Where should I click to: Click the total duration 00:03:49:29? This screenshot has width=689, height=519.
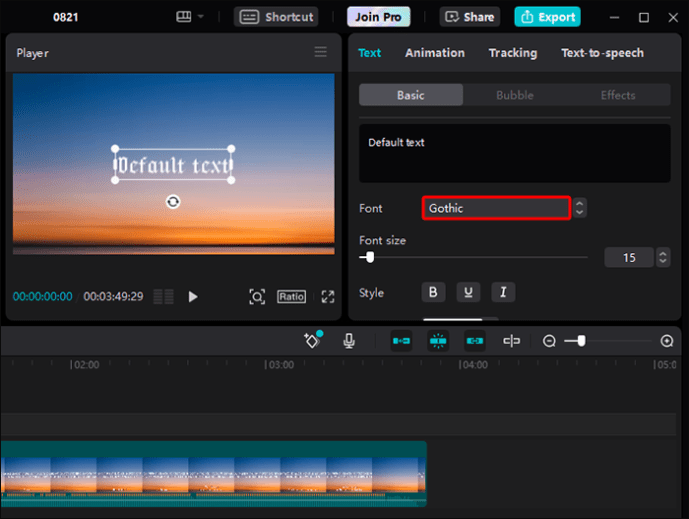click(113, 297)
